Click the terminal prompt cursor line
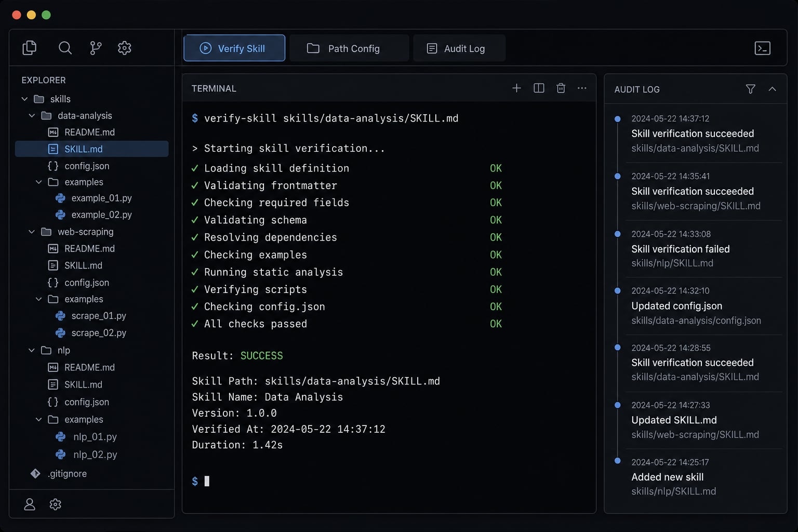This screenshot has height=532, width=798. click(201, 481)
